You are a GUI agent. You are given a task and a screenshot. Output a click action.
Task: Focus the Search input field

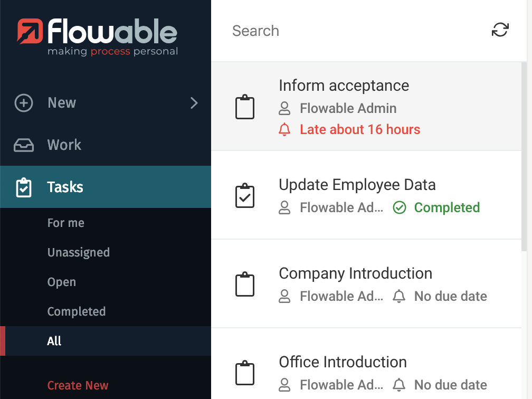coord(348,31)
